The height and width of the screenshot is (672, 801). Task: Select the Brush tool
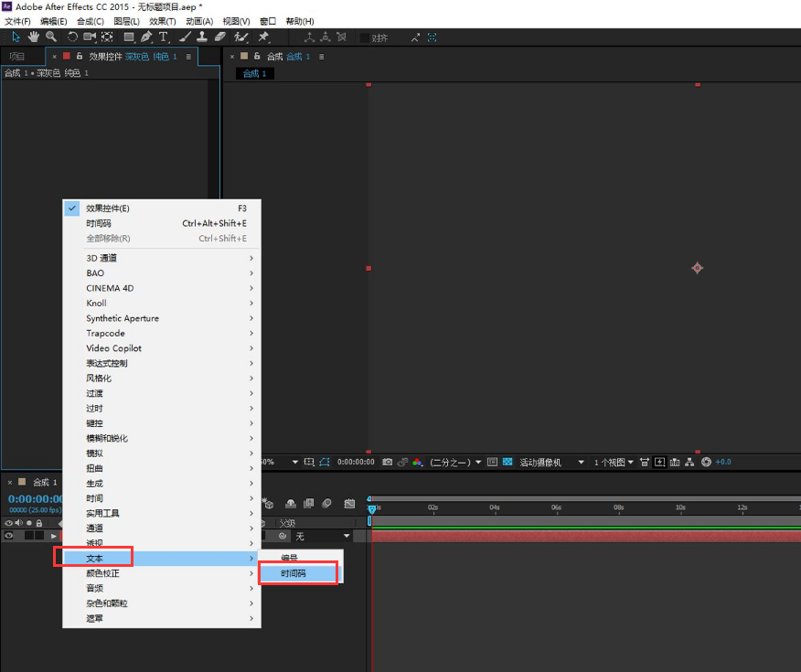(x=185, y=37)
